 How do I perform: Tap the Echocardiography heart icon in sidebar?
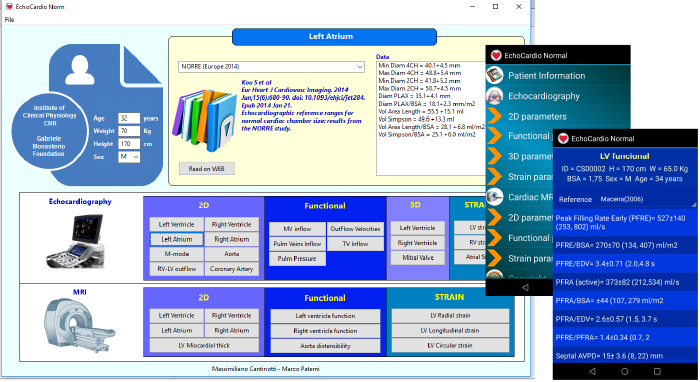495,96
